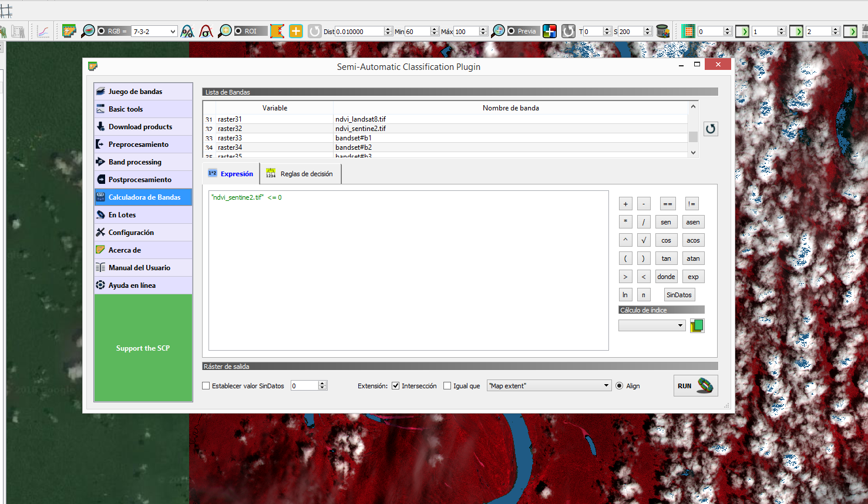Uncheck the Intersección checkbox
868x504 pixels.
pyautogui.click(x=396, y=386)
